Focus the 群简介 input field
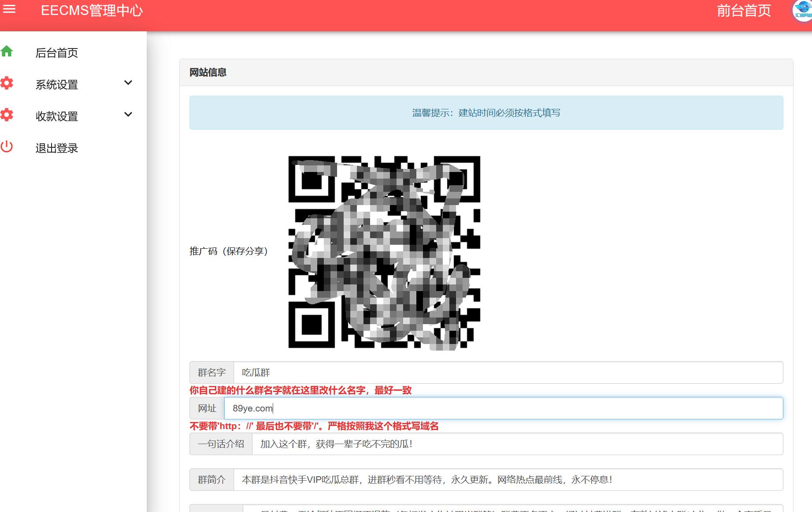Image resolution: width=812 pixels, height=512 pixels. coord(508,480)
